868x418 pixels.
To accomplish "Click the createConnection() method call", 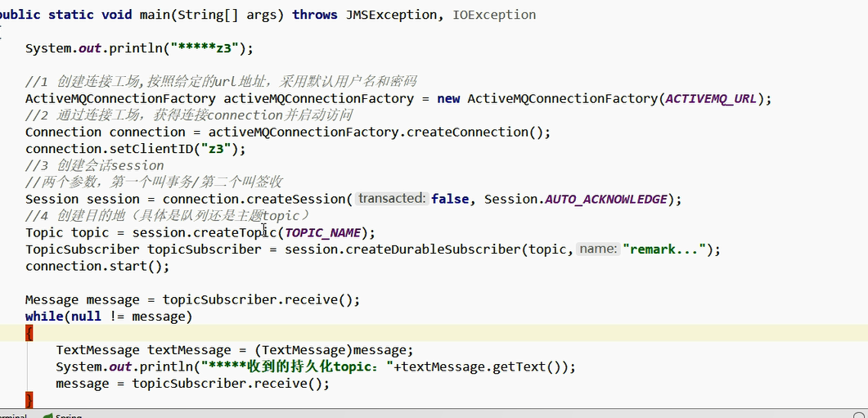I will [475, 133].
